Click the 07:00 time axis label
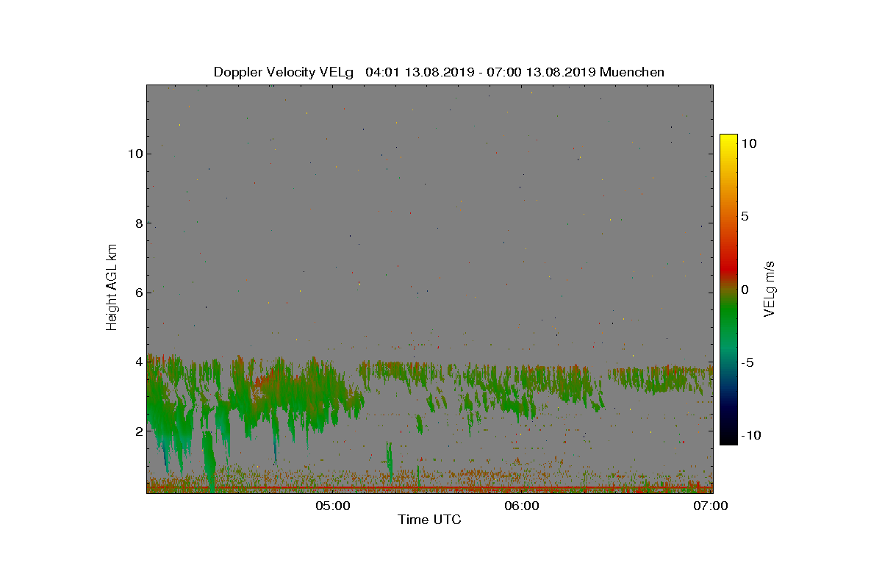Image resolution: width=882 pixels, height=588 pixels. [711, 506]
